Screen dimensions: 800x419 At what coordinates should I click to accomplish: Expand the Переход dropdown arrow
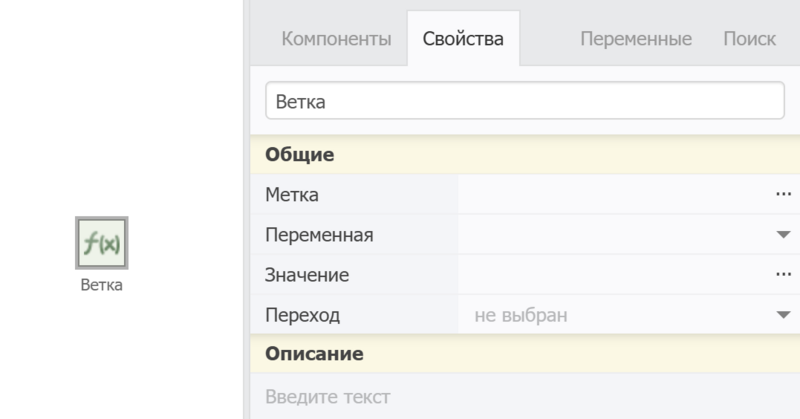783,315
